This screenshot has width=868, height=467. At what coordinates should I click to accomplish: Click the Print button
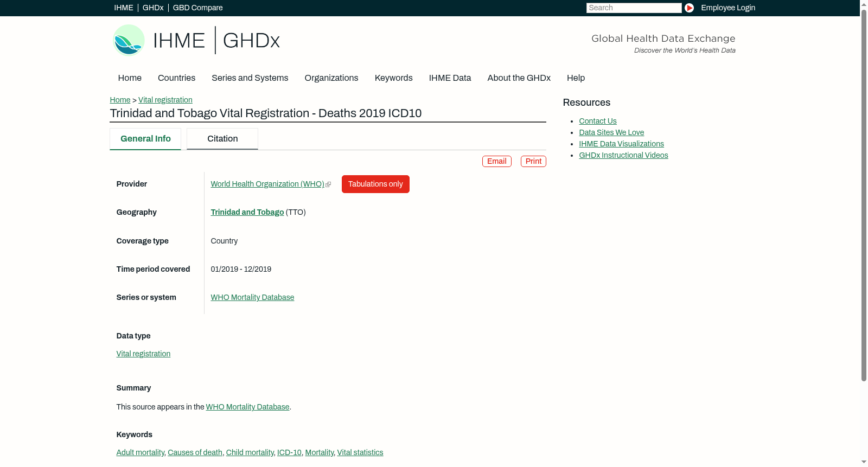[533, 162]
